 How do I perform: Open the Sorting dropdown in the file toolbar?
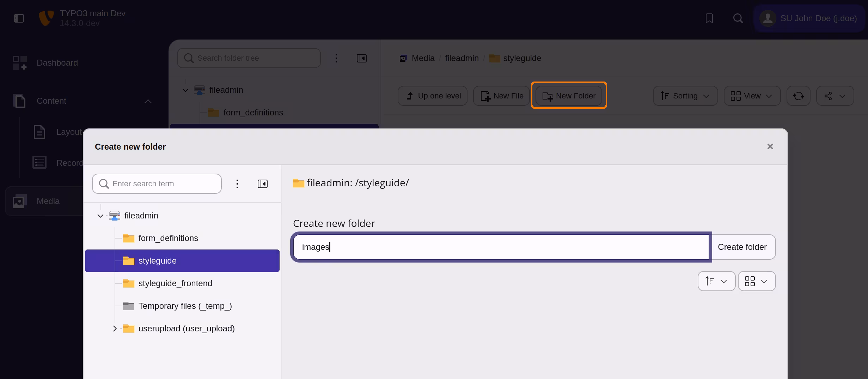(x=684, y=96)
